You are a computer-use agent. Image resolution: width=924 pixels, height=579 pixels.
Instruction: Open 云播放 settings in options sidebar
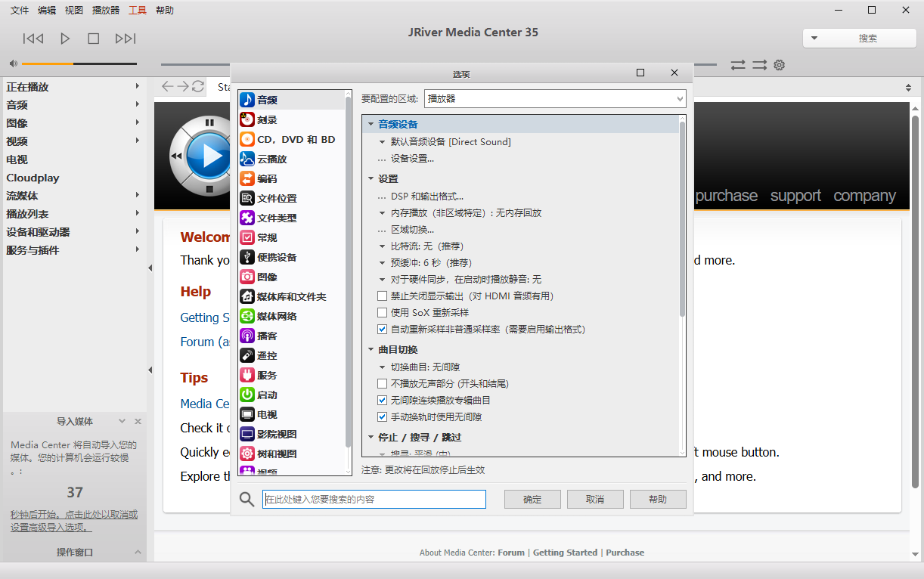point(270,159)
